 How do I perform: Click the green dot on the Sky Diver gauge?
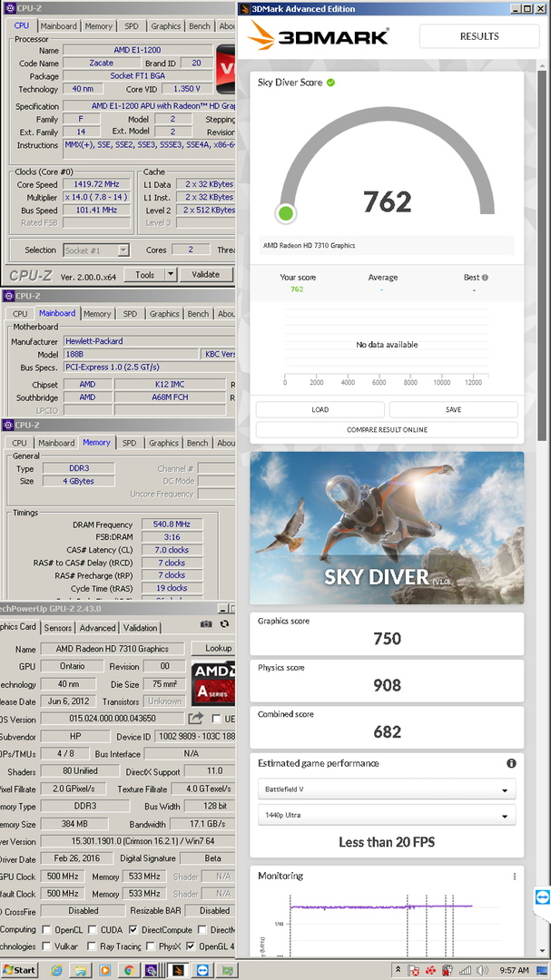(x=286, y=213)
